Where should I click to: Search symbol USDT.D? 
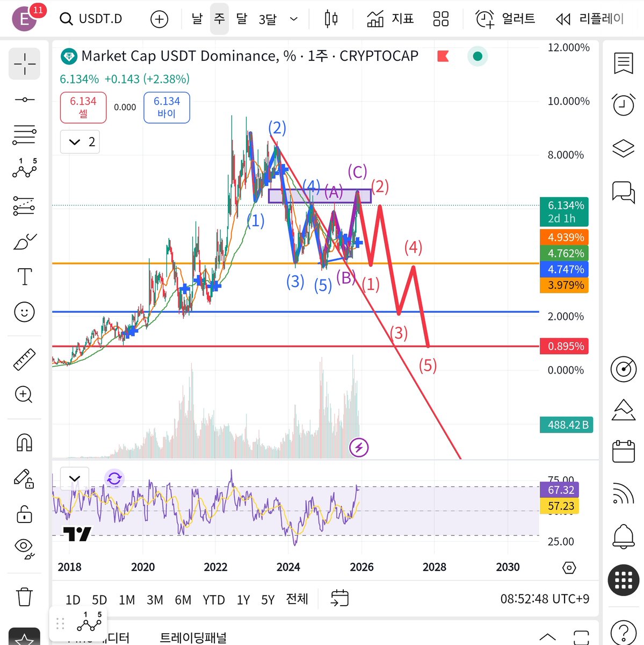(91, 19)
